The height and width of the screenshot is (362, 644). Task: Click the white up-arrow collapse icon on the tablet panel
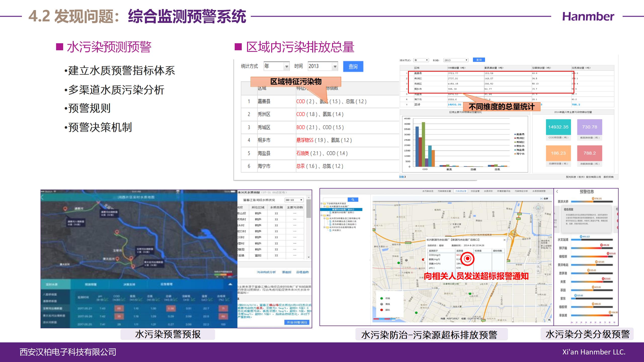click(230, 284)
